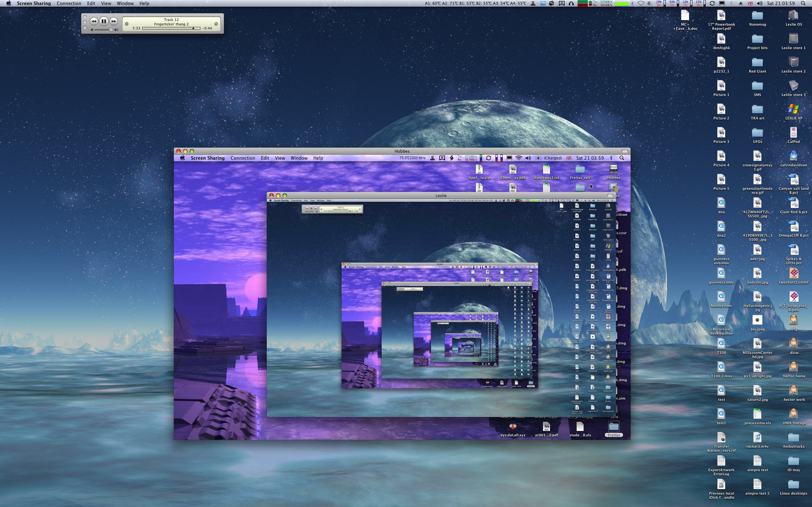Click the rewind button in mini player
The width and height of the screenshot is (812, 507).
(x=94, y=22)
